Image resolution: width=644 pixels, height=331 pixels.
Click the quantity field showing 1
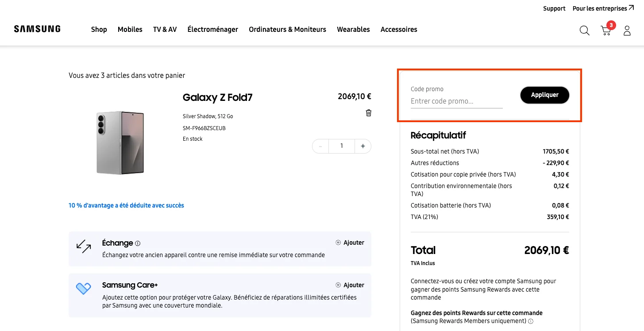pyautogui.click(x=341, y=146)
